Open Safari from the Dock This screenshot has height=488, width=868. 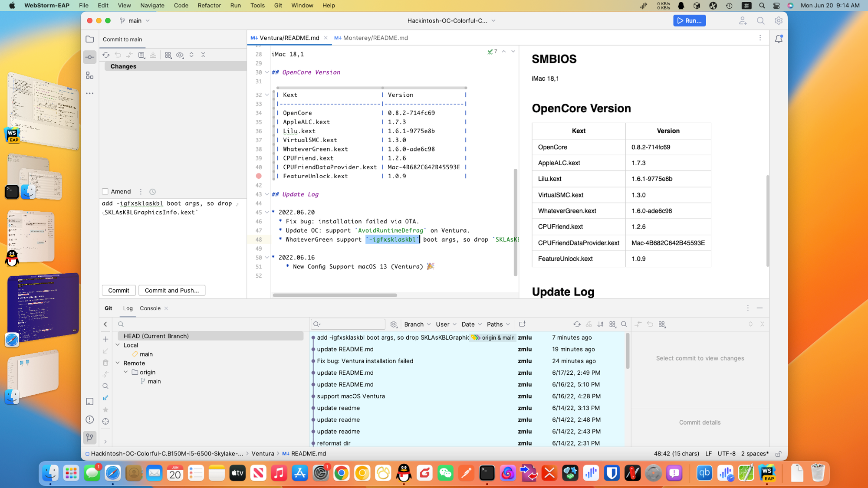(x=113, y=473)
